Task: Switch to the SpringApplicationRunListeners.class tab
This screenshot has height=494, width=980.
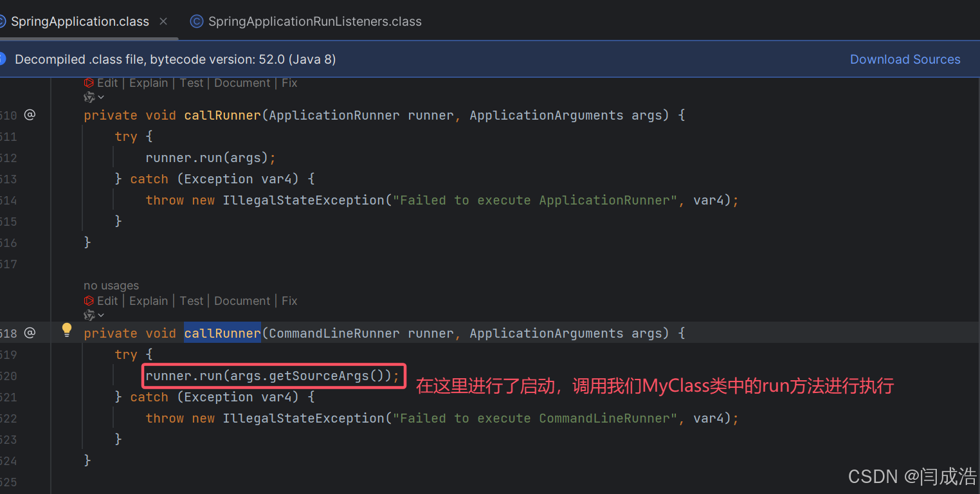Action: 314,21
